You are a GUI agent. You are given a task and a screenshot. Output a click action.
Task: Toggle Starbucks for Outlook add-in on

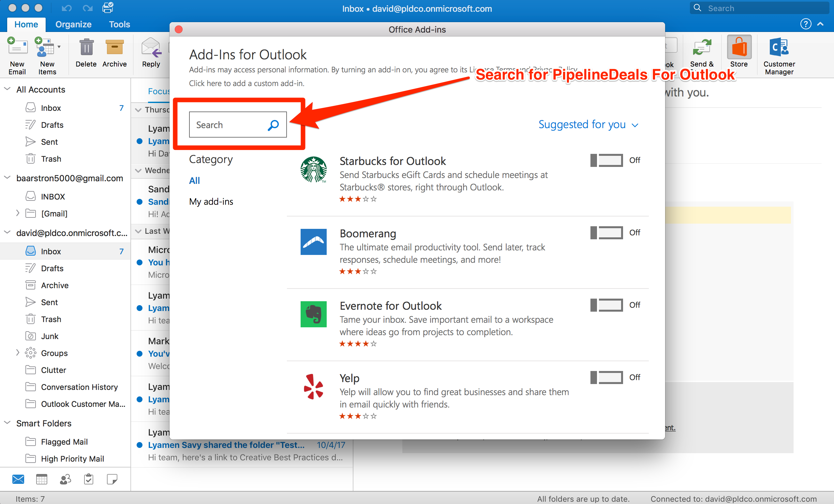[x=606, y=160]
